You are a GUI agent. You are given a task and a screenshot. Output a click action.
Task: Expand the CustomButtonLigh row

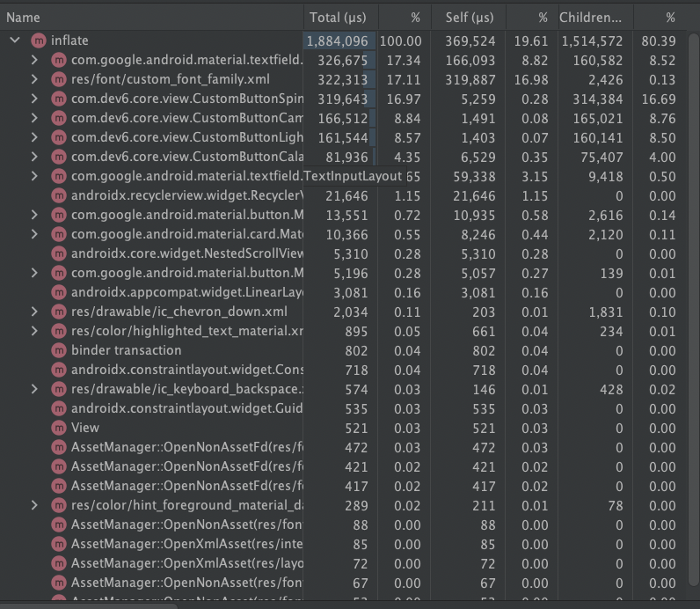[x=34, y=137]
